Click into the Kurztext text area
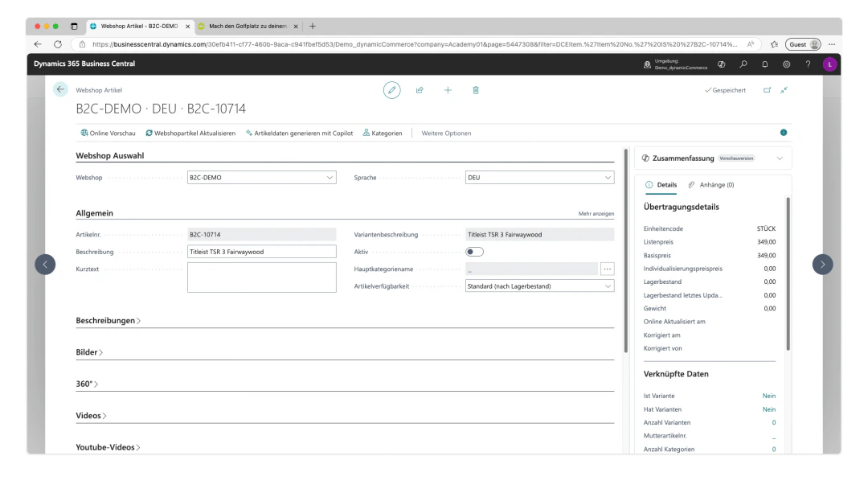Screen dimensions: 868x489 point(261,277)
